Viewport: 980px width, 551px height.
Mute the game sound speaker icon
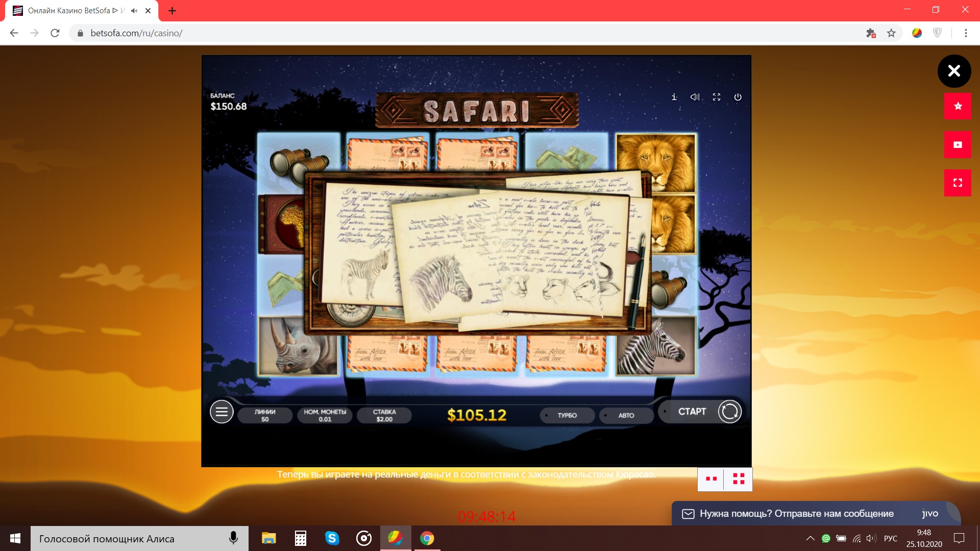[695, 97]
